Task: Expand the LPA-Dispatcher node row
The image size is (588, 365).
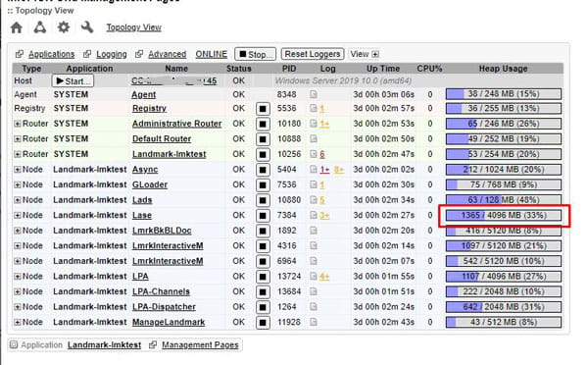Action: 18,307
